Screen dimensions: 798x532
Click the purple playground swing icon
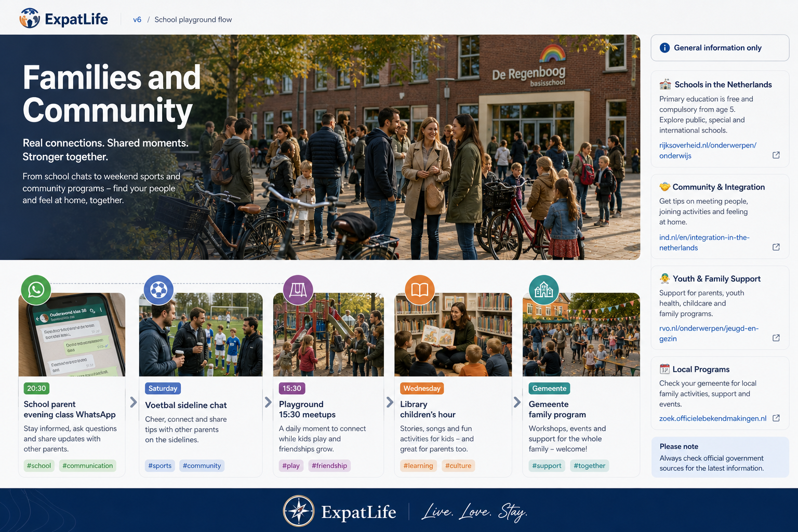point(298,289)
